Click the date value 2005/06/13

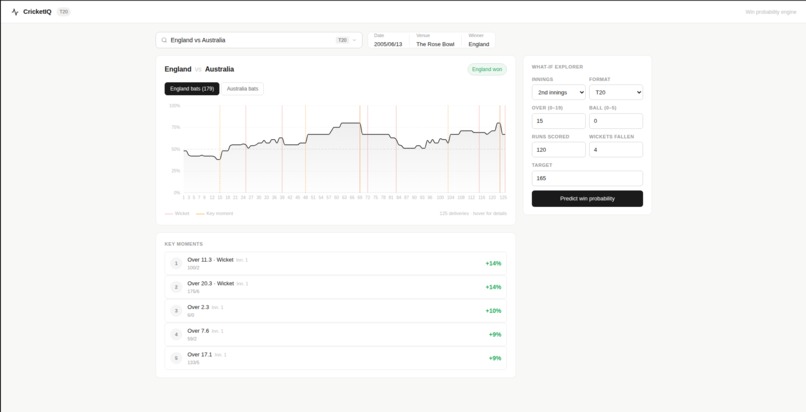pyautogui.click(x=388, y=44)
